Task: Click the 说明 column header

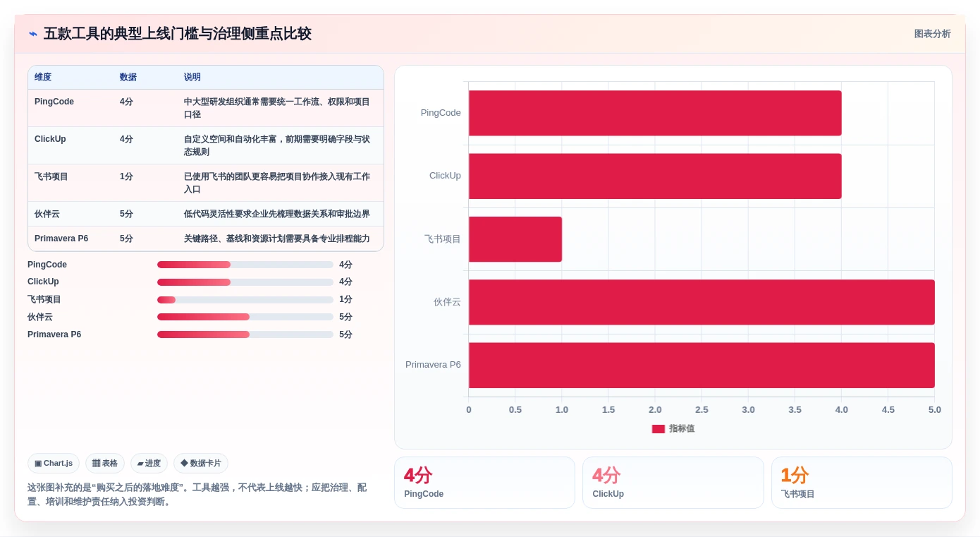Action: tap(192, 77)
